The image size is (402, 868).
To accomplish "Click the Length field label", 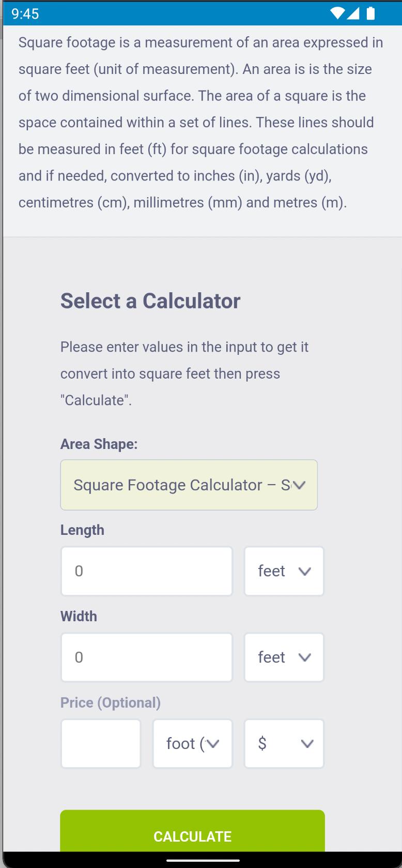I will 82,530.
